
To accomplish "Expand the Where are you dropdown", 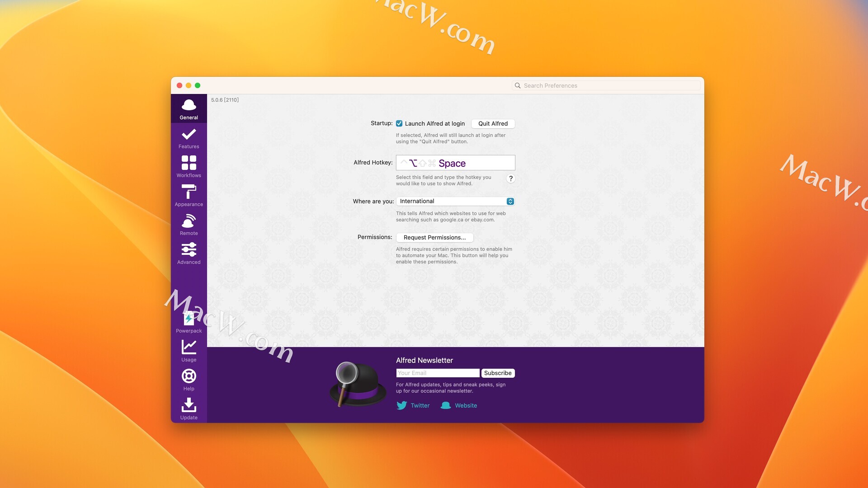I will [x=510, y=201].
